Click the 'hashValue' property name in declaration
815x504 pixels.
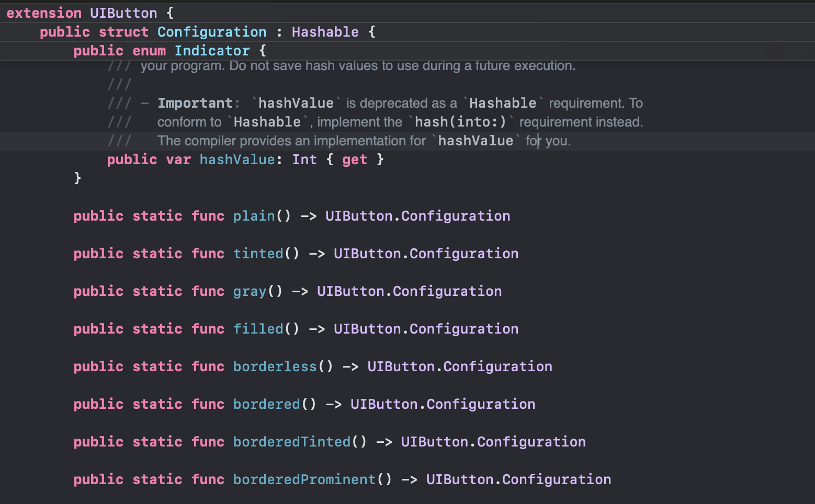[237, 159]
